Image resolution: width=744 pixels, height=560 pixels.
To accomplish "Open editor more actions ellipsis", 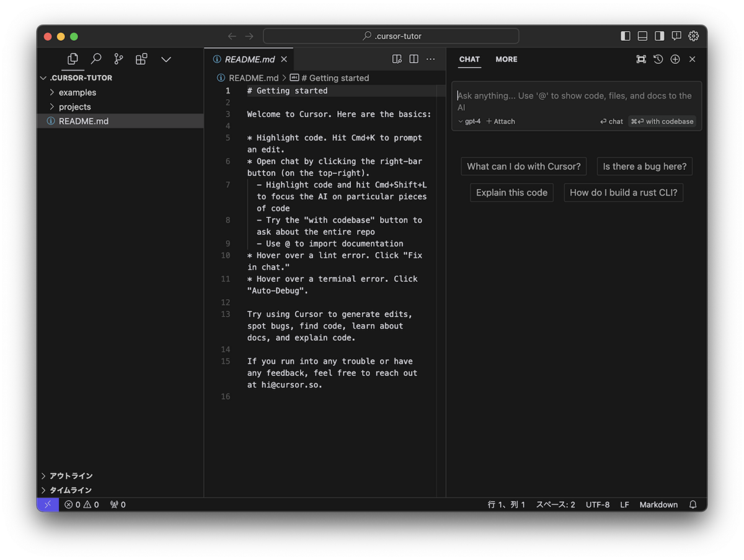I will [x=430, y=59].
